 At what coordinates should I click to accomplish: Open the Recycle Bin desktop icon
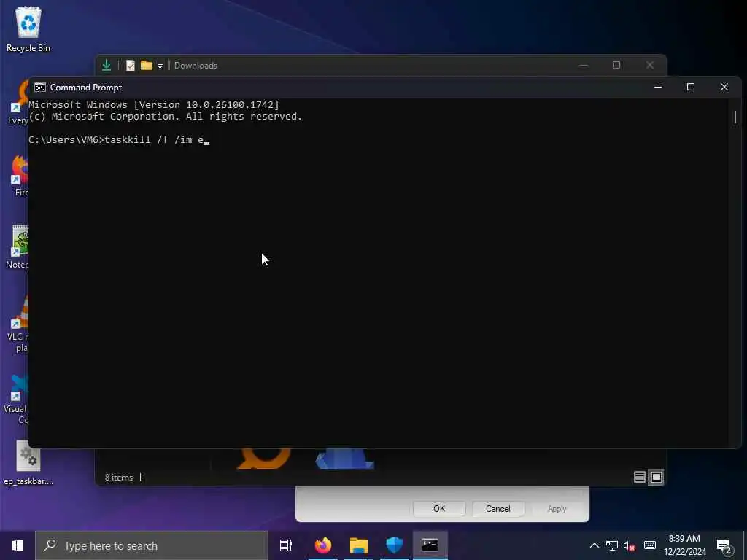click(x=28, y=29)
